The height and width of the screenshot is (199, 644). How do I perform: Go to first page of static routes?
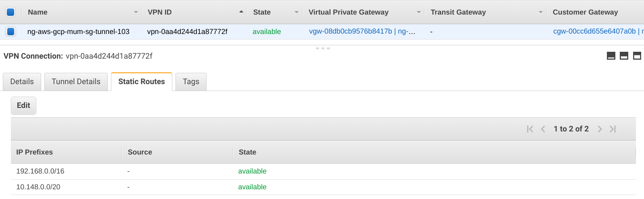click(x=530, y=129)
